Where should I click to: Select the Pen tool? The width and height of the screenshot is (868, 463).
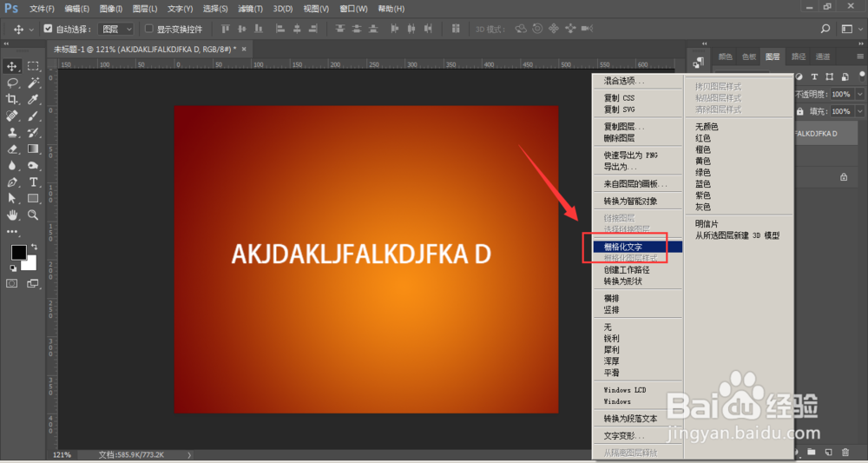coord(11,182)
